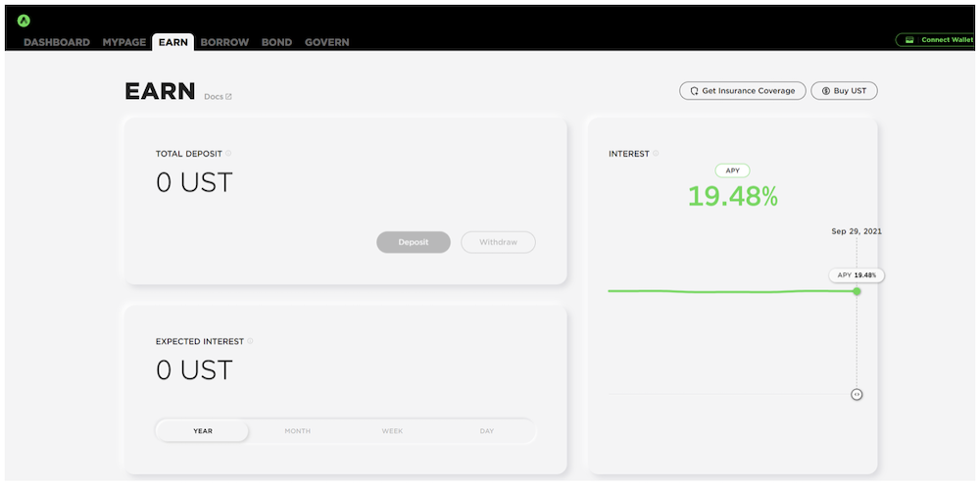Switch to the MYPAGE tab
The width and height of the screenshot is (980, 487).
[x=124, y=42]
